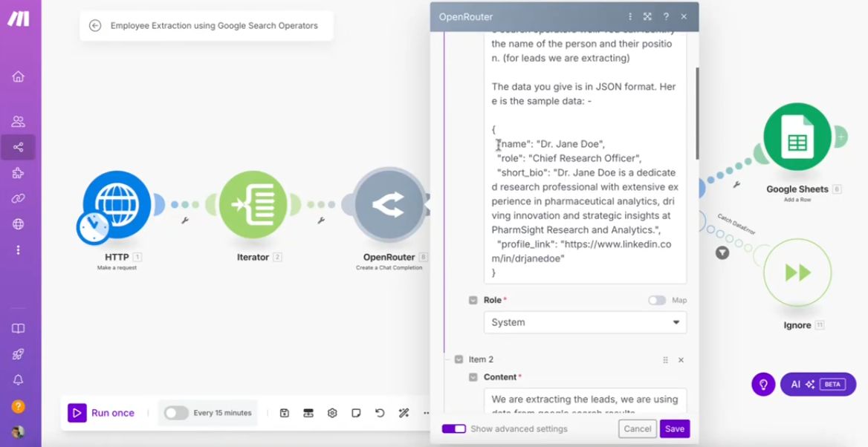Select the Iterator module node
868x447 pixels.
pyautogui.click(x=253, y=205)
